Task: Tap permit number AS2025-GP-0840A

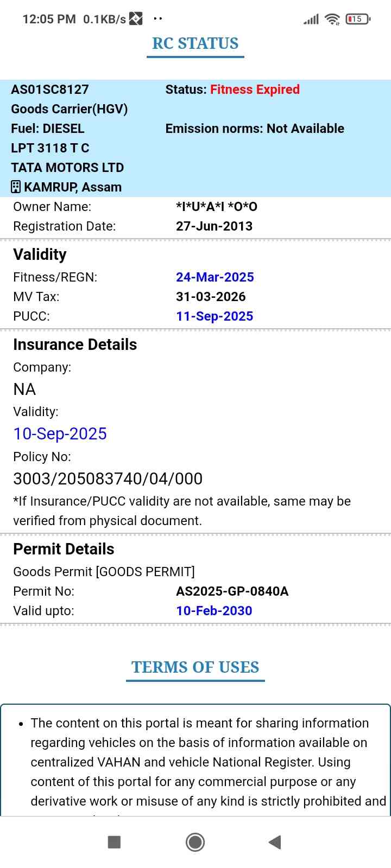Action: 232,591
